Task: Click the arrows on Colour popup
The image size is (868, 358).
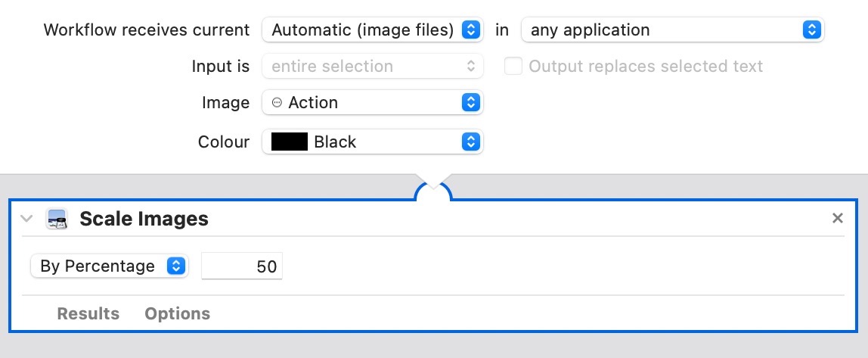Action: (x=470, y=142)
